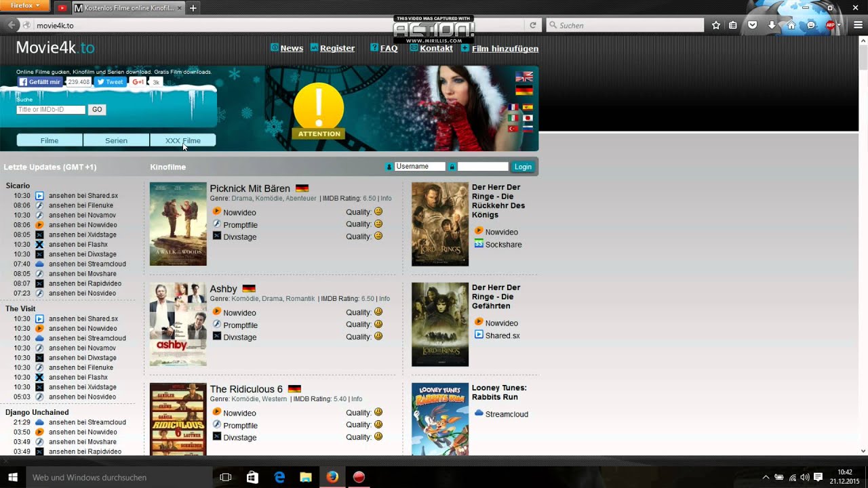Open Task View on the taskbar
Image resolution: width=868 pixels, height=488 pixels.
(226, 477)
